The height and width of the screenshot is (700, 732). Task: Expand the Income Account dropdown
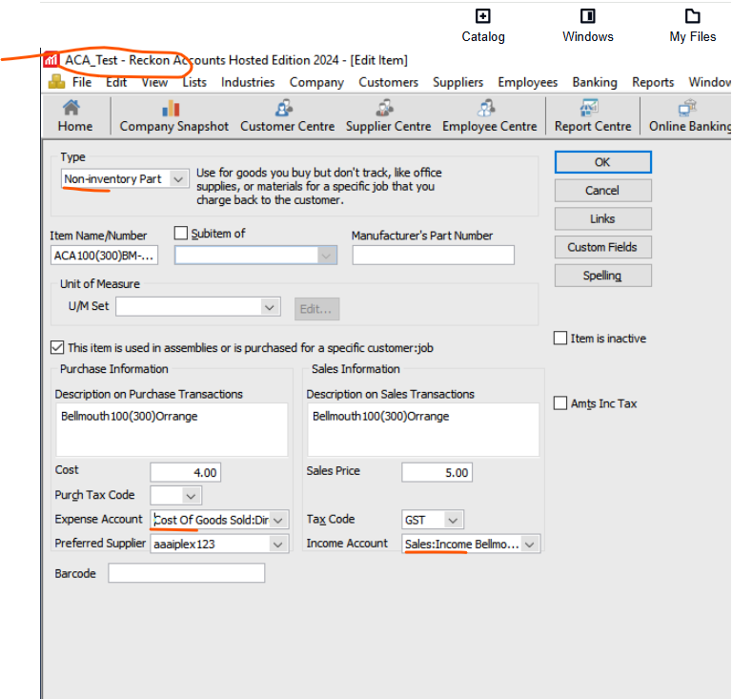[x=529, y=544]
